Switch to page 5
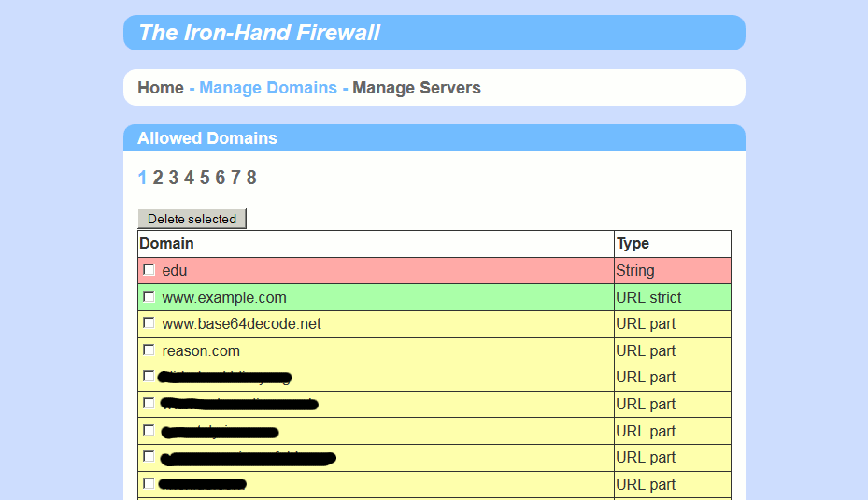The image size is (868, 500). tap(205, 178)
